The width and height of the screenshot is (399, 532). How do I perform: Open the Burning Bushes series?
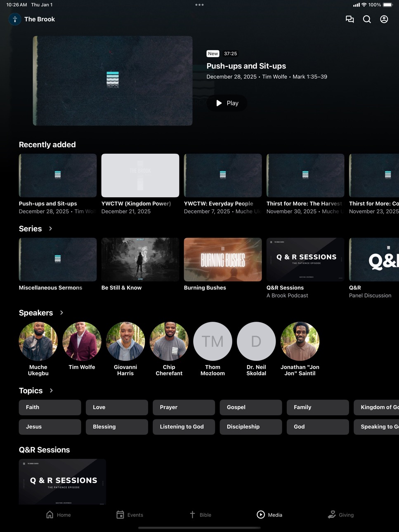click(x=223, y=264)
